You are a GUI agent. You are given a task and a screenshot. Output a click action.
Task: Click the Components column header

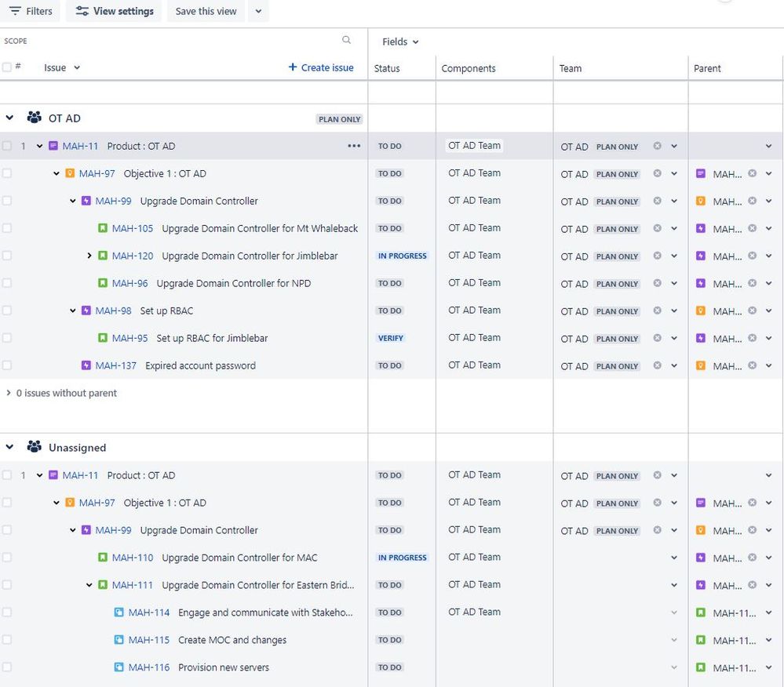click(x=469, y=68)
